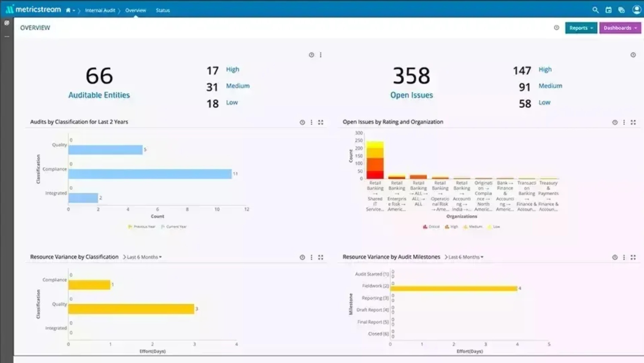
Task: Click the help icon next to Reports button
Action: (556, 27)
